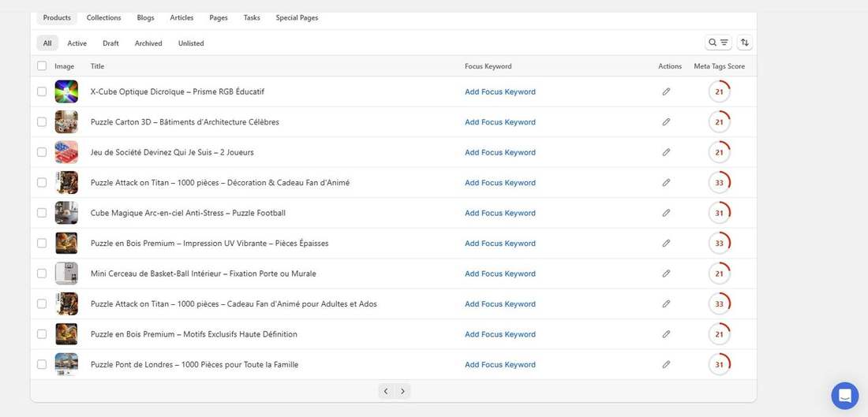Edit Puzzle Carton 3D pencil icon

click(x=666, y=122)
